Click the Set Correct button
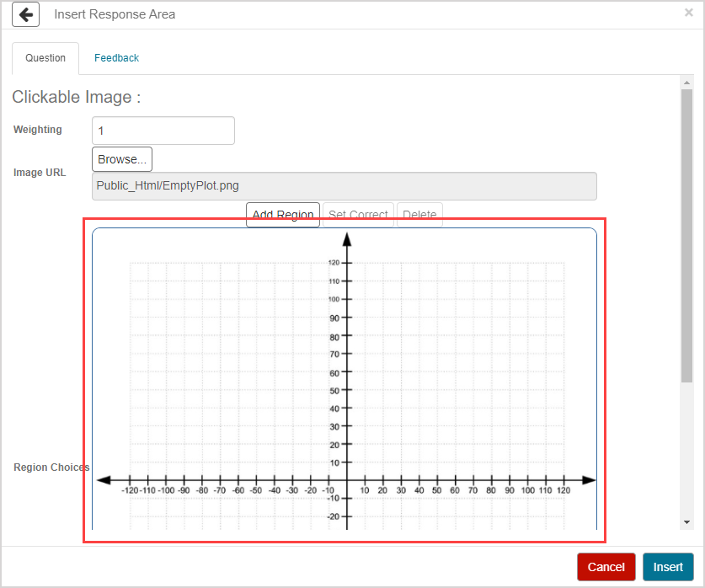705x588 pixels. 357,215
